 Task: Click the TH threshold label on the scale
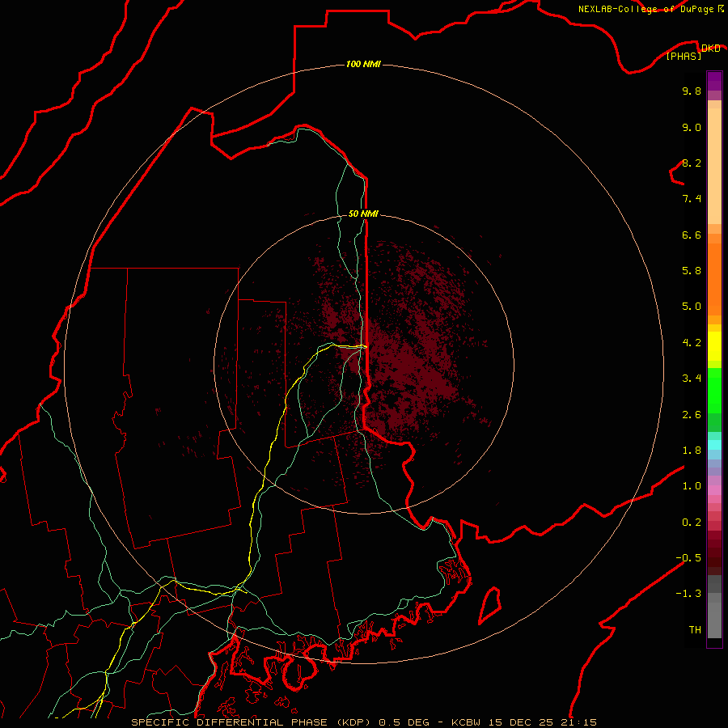point(695,630)
